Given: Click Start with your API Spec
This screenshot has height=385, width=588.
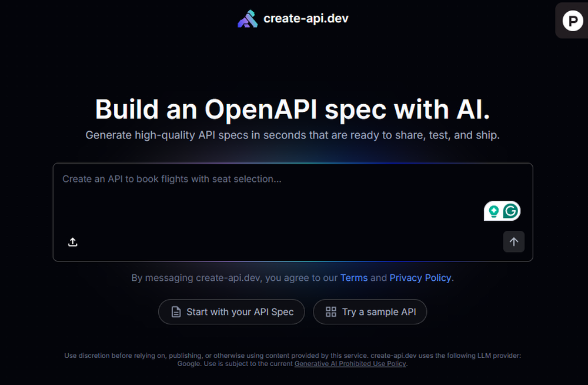Looking at the screenshot, I should tap(231, 311).
